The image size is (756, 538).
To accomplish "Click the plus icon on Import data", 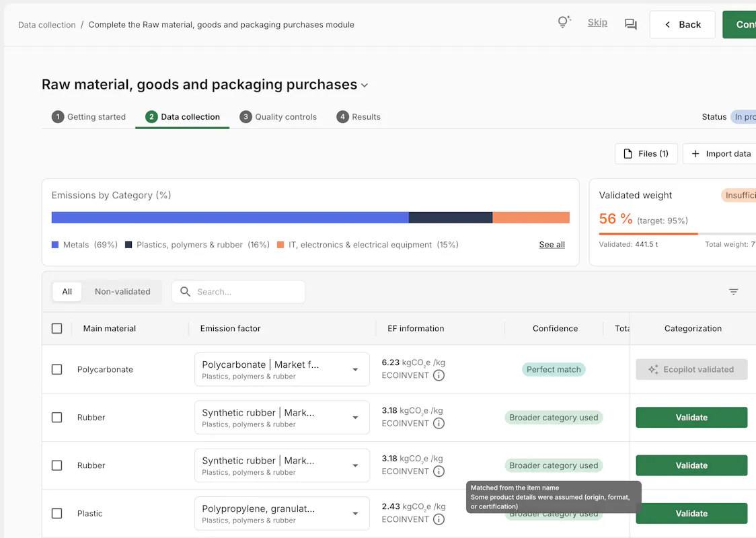I will click(695, 154).
